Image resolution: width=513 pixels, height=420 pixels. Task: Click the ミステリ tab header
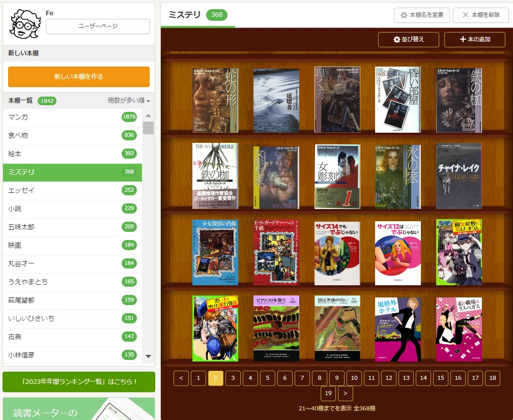click(x=197, y=15)
